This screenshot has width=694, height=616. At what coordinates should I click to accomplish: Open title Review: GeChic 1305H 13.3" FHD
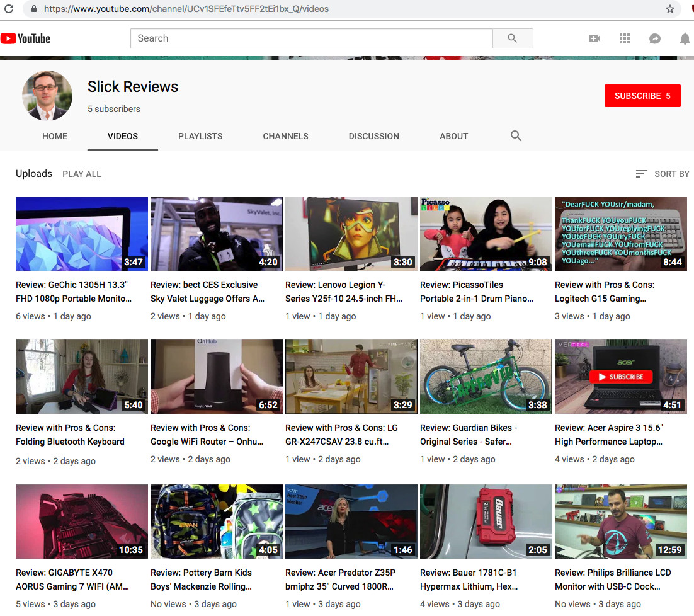(x=74, y=292)
